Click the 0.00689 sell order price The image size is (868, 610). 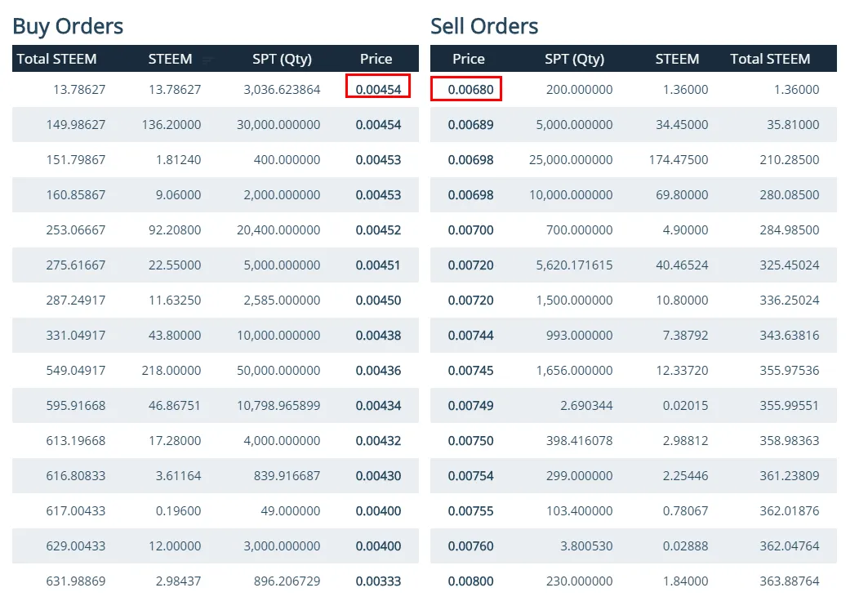tap(471, 125)
